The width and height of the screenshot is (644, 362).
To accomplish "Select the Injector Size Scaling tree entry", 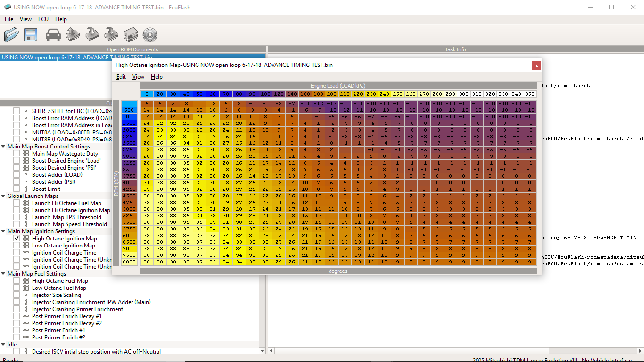I will [x=56, y=295].
